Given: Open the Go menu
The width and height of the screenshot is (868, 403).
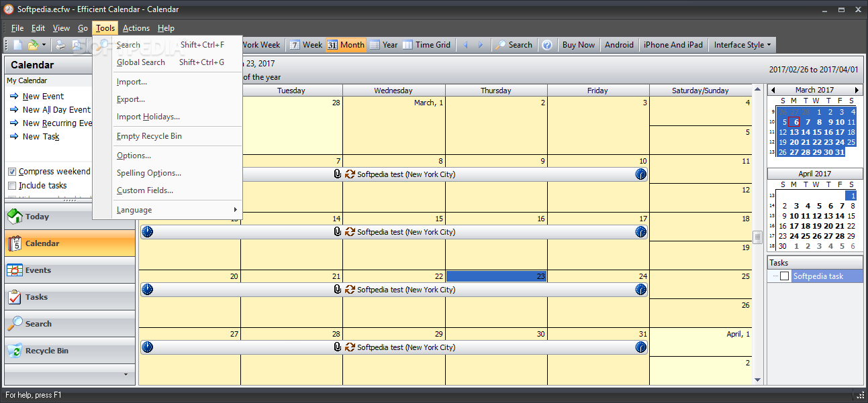Looking at the screenshot, I should pos(83,28).
